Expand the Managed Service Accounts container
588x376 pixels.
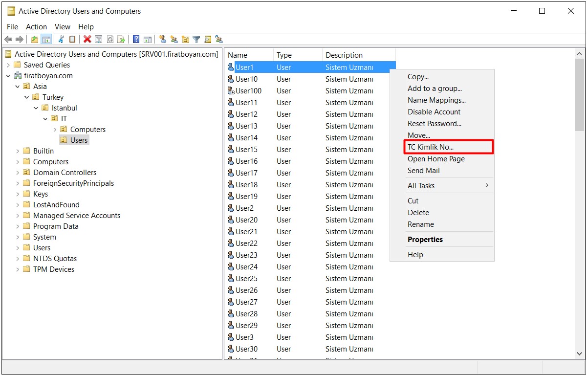(18, 216)
